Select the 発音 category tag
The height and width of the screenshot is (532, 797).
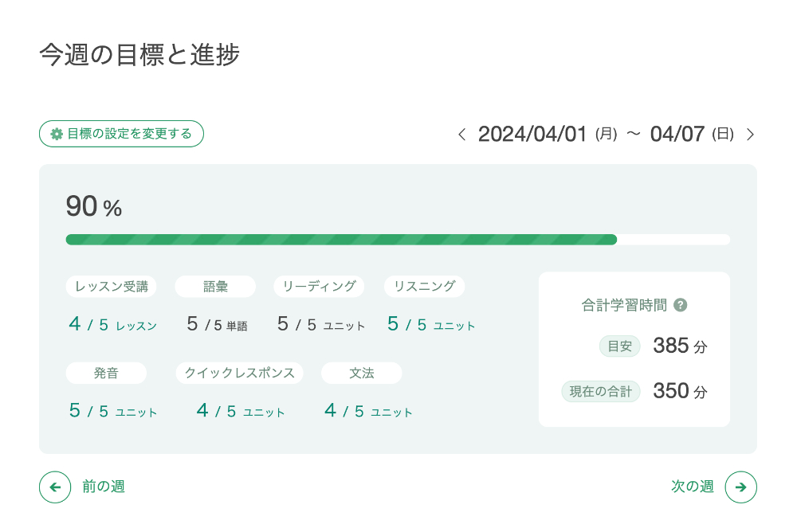106,373
